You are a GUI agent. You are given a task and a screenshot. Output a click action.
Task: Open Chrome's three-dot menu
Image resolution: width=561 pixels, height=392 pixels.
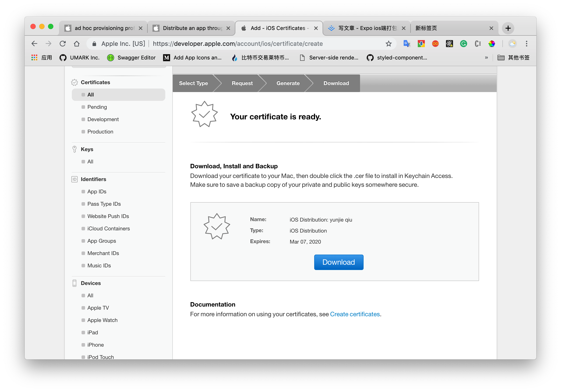527,44
